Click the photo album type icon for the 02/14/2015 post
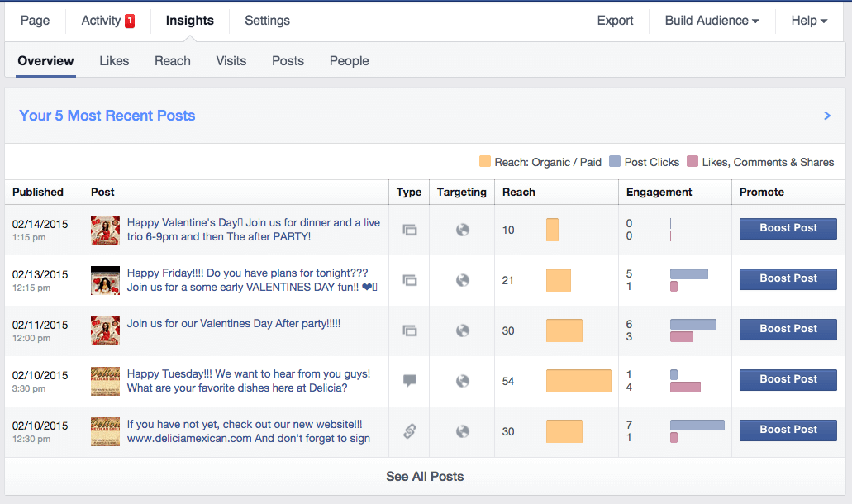Viewport: 852px width, 504px height. (x=409, y=231)
